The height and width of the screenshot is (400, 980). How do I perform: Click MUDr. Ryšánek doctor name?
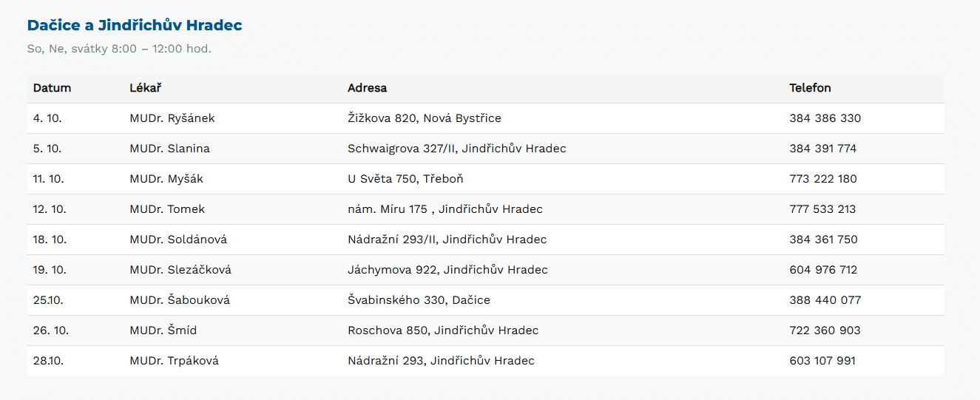[172, 118]
